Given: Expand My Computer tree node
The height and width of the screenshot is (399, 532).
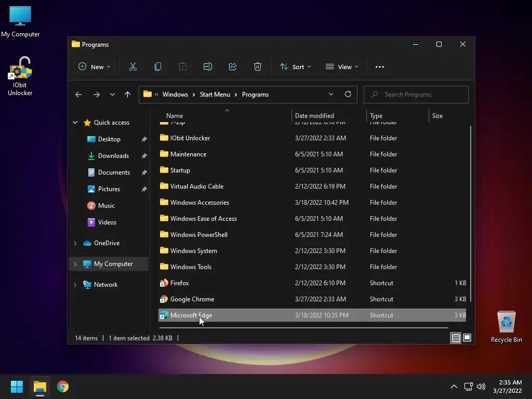Looking at the screenshot, I should point(75,264).
